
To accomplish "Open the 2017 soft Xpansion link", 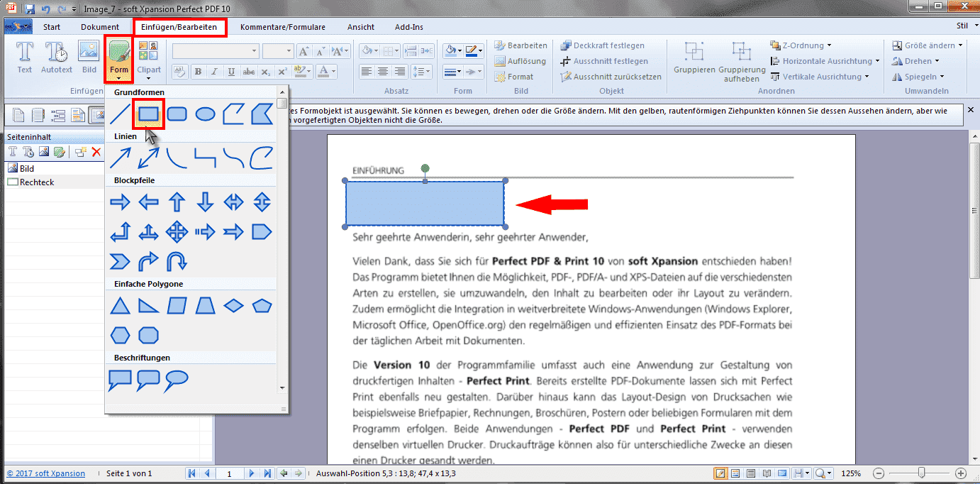I will (x=46, y=473).
